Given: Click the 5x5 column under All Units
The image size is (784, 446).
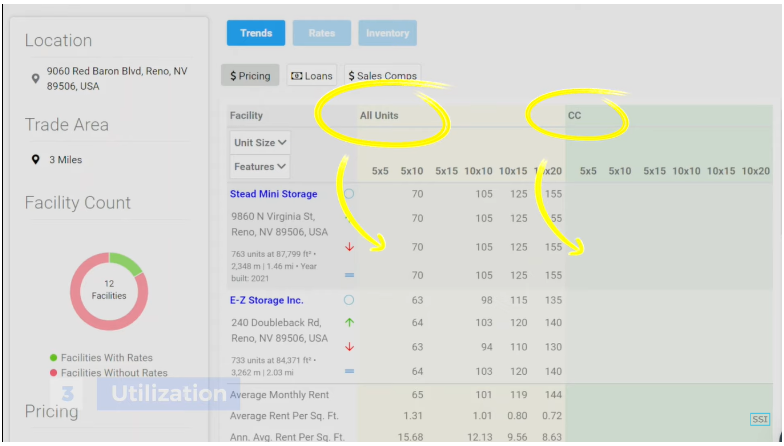Looking at the screenshot, I should (380, 171).
